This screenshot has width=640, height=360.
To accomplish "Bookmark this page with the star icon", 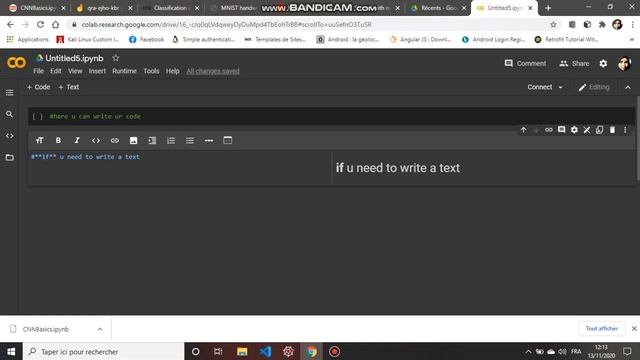I will pyautogui.click(x=553, y=24).
